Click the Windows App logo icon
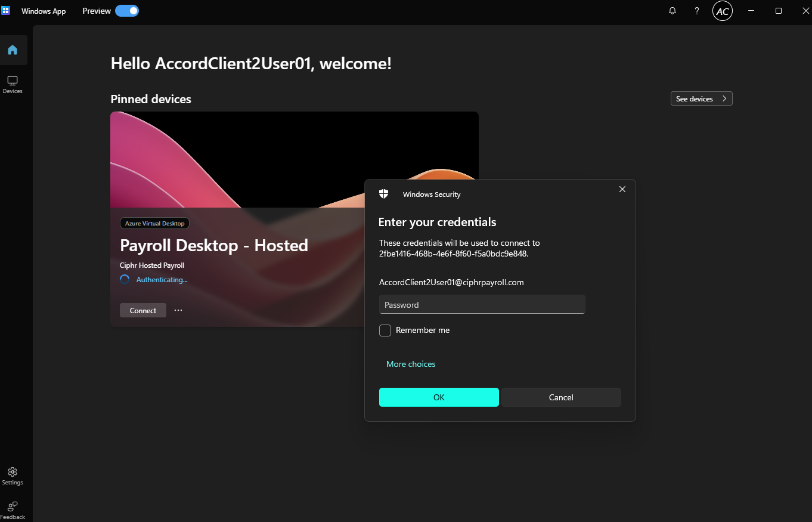Screen dimensions: 812x522 (x=6, y=11)
